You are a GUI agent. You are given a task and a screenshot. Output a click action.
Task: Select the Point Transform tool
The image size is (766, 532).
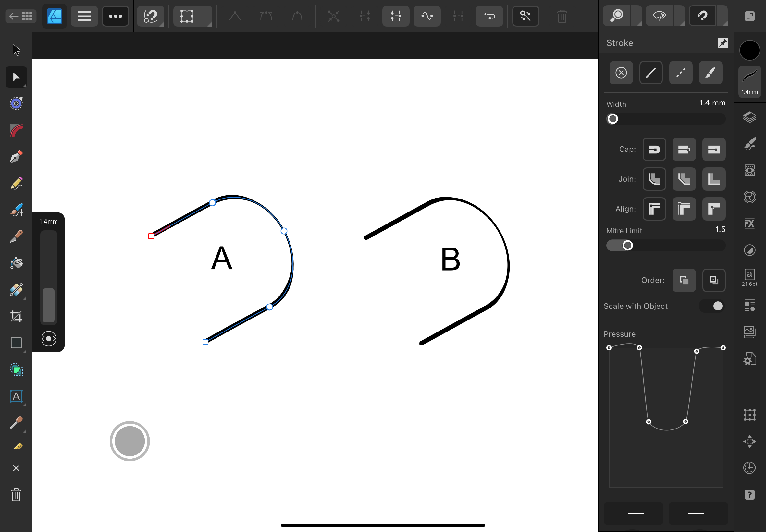coord(16,103)
